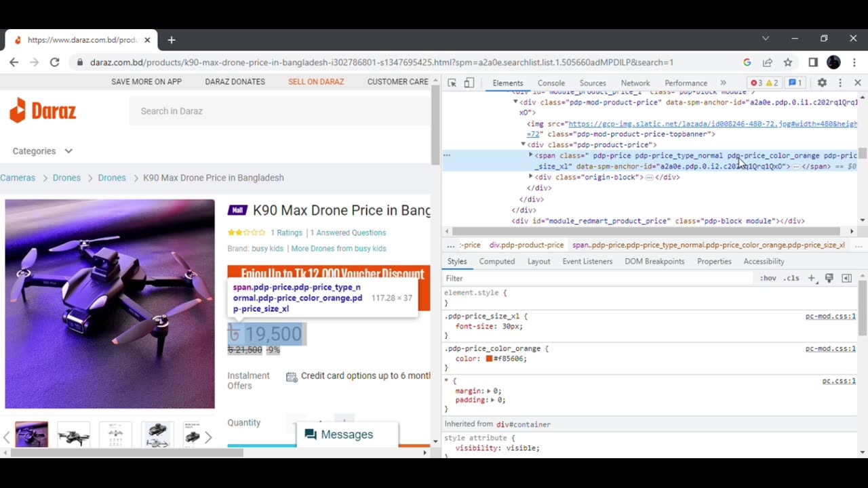Toggle computed styles sidebar icon
868x488 pixels.
click(x=846, y=278)
